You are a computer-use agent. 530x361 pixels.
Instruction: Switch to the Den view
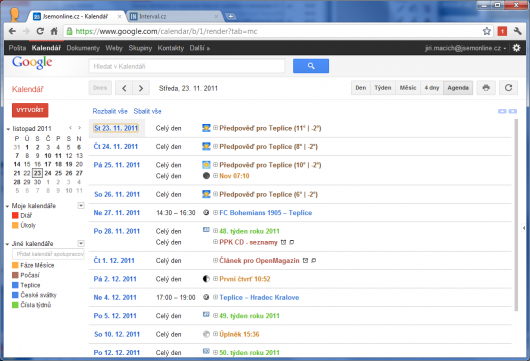click(361, 88)
